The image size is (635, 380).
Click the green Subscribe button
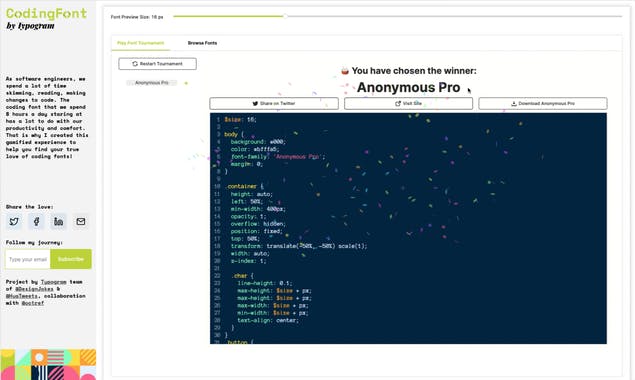click(x=71, y=259)
